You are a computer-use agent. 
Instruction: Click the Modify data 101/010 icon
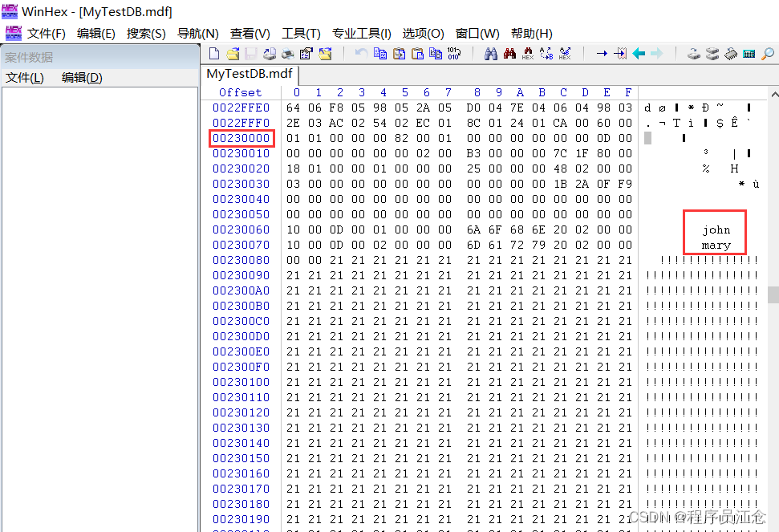coord(453,53)
